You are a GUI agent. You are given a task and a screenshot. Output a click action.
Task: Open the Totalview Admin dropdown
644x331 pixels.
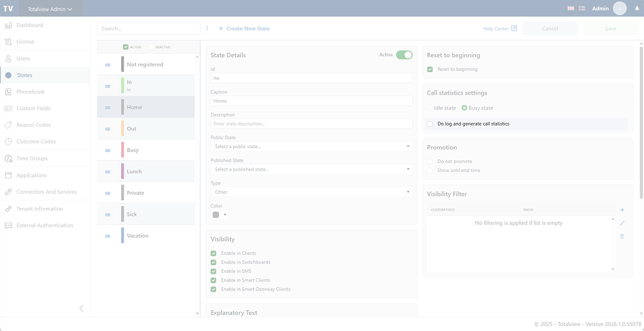coord(50,8)
